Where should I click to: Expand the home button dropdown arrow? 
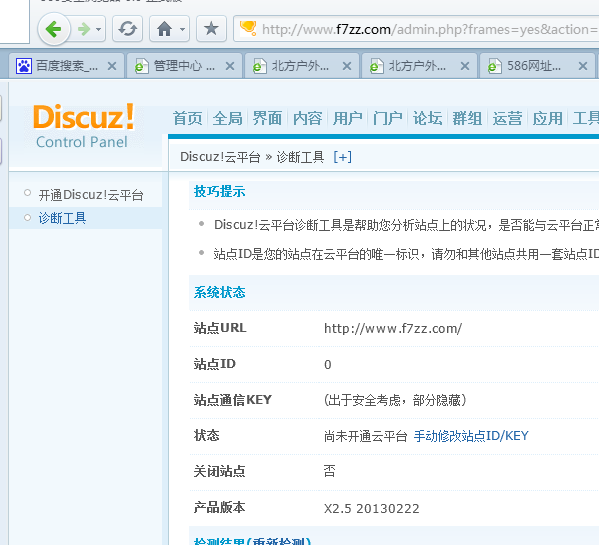183,29
